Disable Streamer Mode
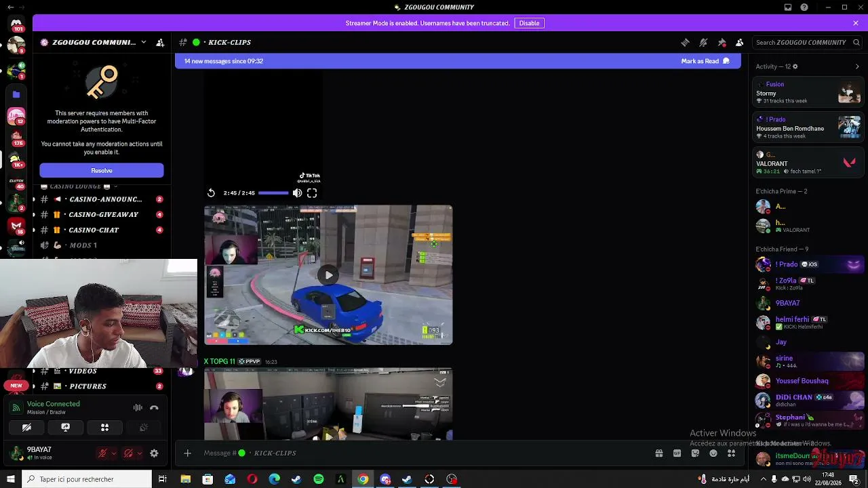 (x=529, y=23)
